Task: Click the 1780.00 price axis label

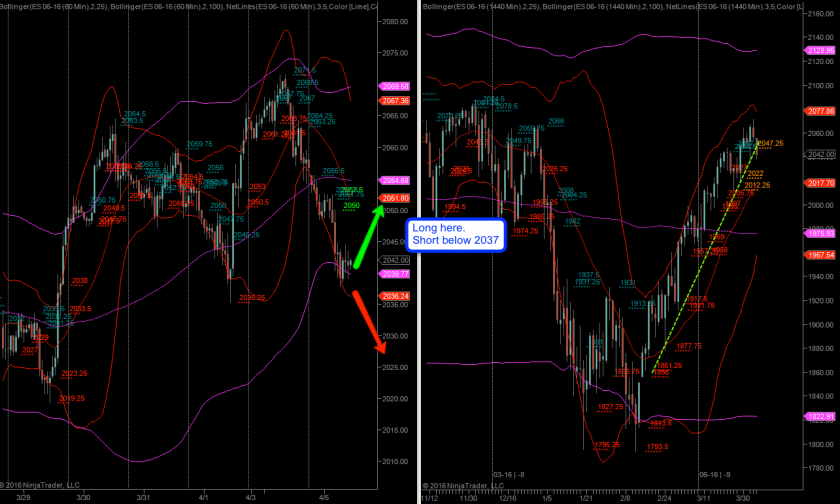Action: (x=820, y=468)
